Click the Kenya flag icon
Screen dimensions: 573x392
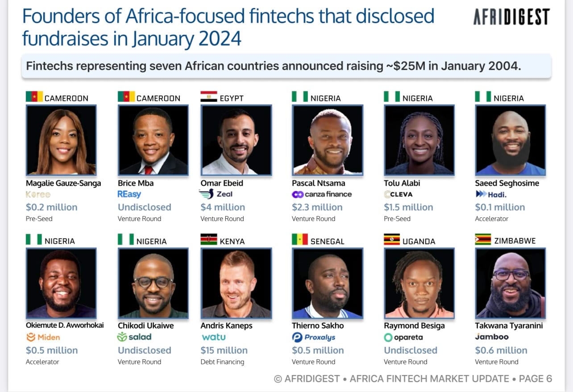pyautogui.click(x=208, y=239)
